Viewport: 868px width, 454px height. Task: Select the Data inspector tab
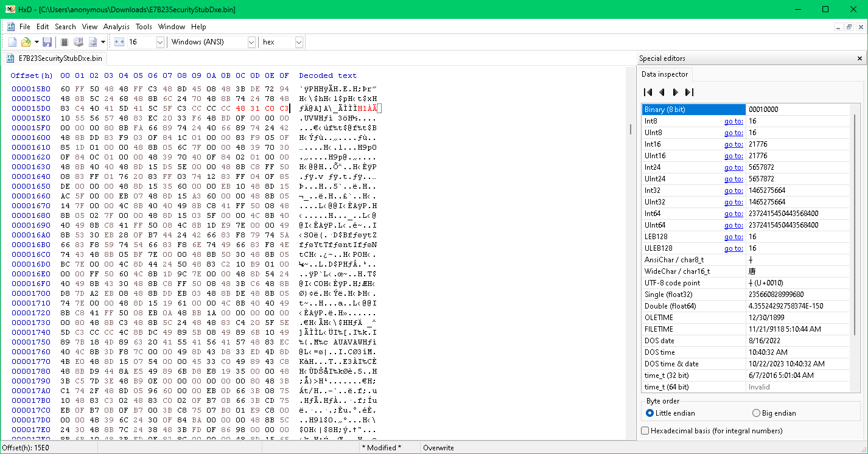click(x=665, y=74)
